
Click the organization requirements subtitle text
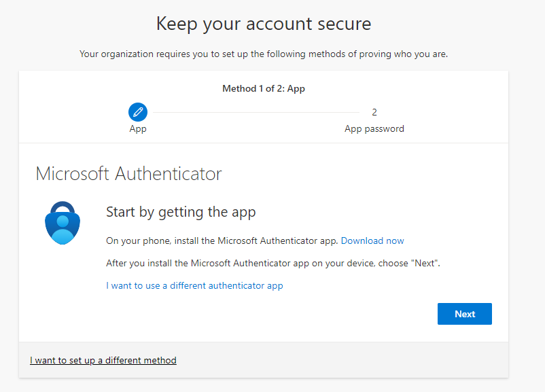(x=264, y=54)
